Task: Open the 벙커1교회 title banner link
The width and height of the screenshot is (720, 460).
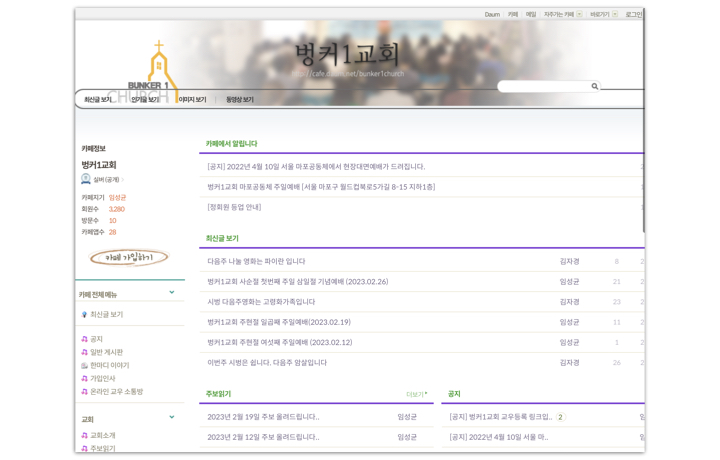Action: [347, 54]
